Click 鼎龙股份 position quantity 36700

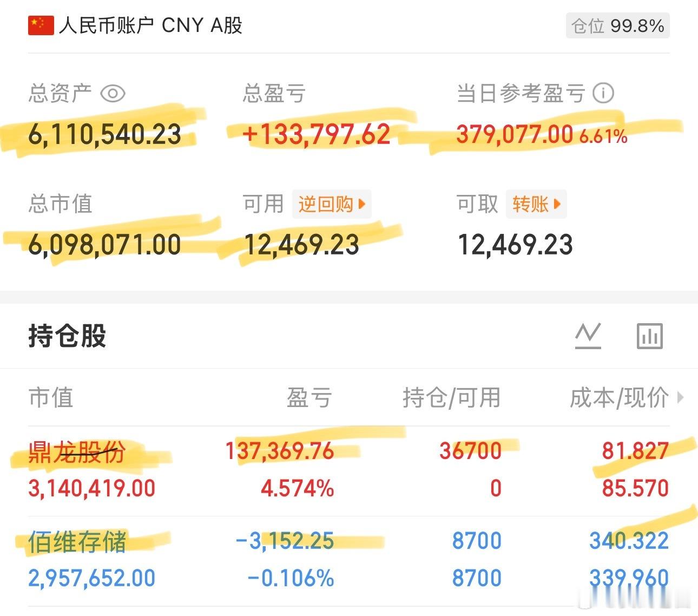[471, 451]
